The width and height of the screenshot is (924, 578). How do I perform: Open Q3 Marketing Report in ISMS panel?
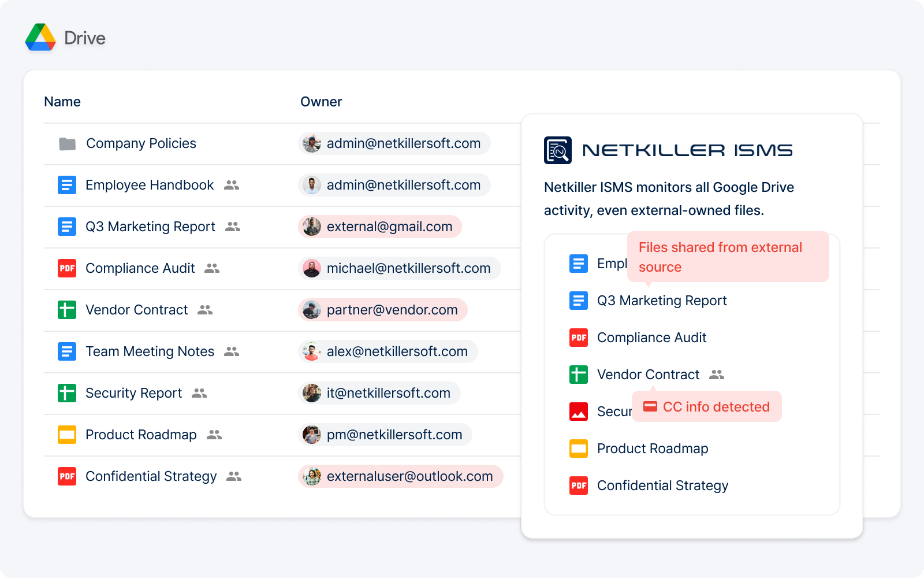tap(661, 301)
